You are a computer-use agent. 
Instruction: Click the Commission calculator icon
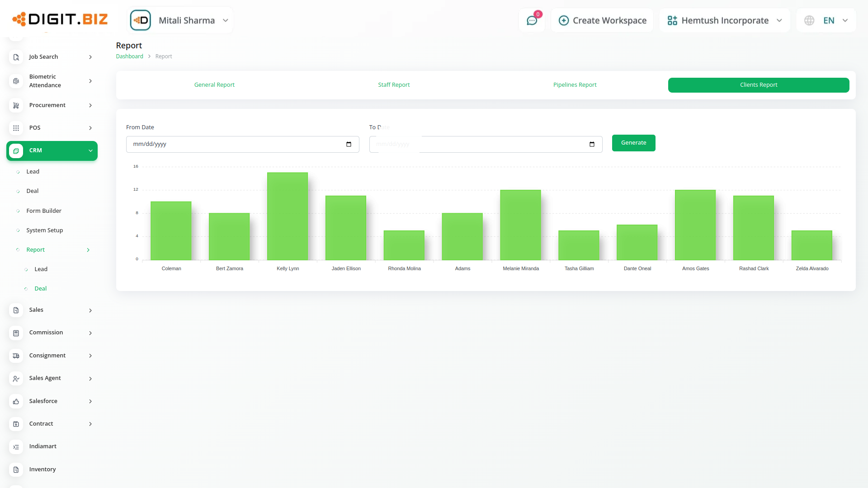pos(16,333)
